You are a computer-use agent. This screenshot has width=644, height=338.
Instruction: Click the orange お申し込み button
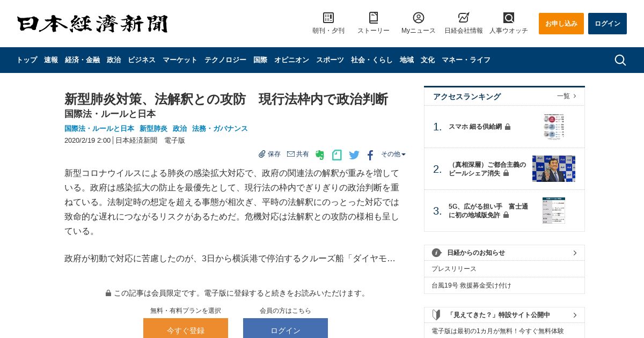[561, 24]
